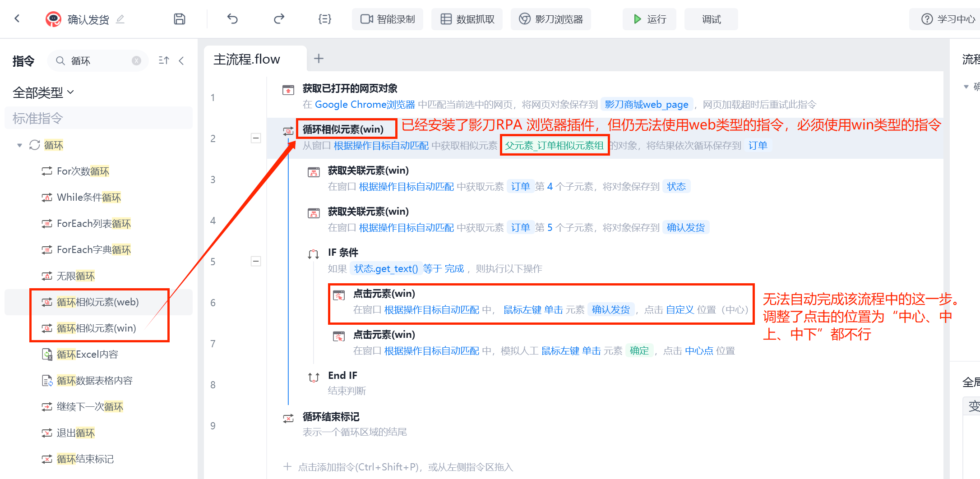
Task: Run the flow with 运行
Action: 650,19
